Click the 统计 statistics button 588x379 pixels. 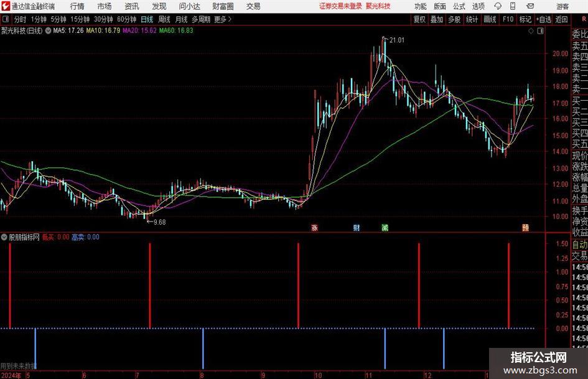coord(472,19)
